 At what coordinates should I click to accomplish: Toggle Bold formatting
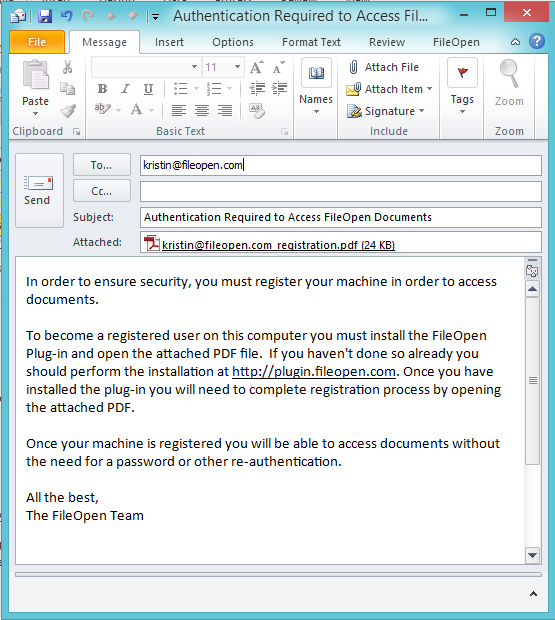[x=102, y=89]
